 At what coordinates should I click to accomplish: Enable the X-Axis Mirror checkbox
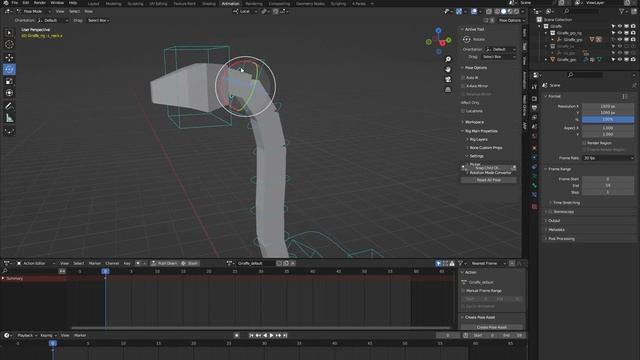tap(463, 86)
